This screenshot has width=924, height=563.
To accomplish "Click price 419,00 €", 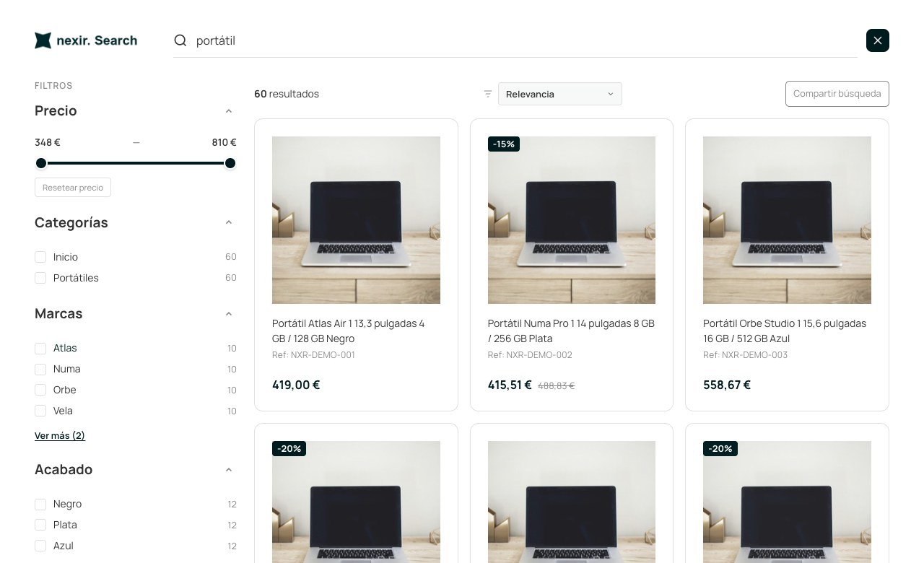I will click(x=296, y=385).
